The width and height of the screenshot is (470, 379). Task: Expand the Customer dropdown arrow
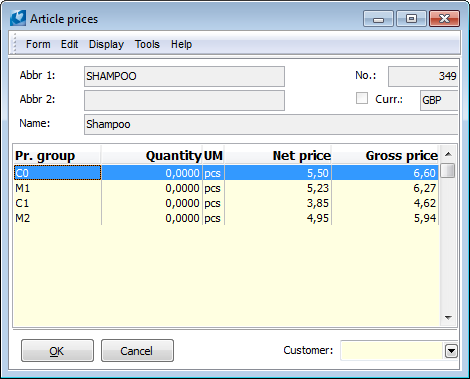pyautogui.click(x=451, y=351)
